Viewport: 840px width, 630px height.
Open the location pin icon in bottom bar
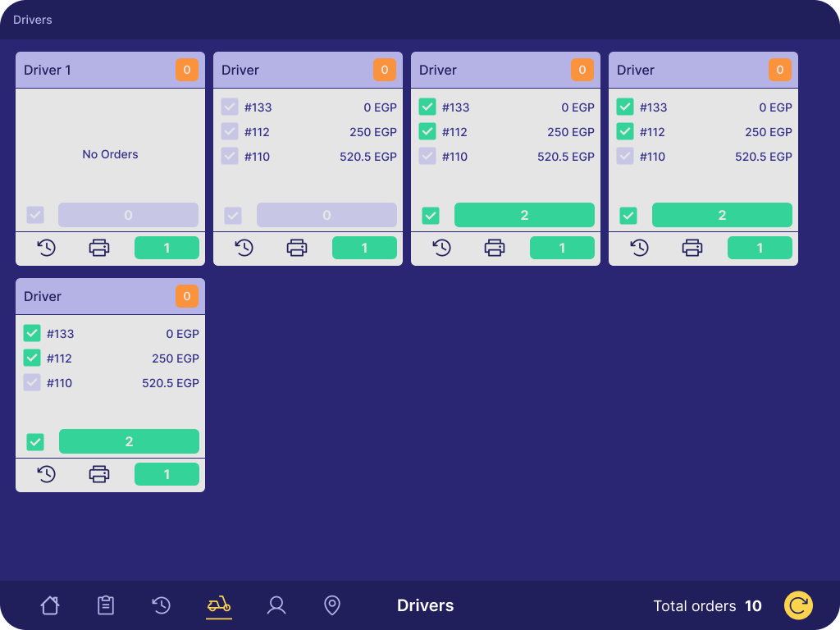point(331,605)
